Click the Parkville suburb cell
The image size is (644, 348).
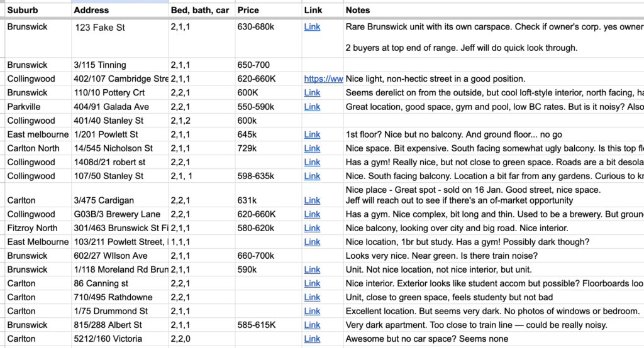24,107
